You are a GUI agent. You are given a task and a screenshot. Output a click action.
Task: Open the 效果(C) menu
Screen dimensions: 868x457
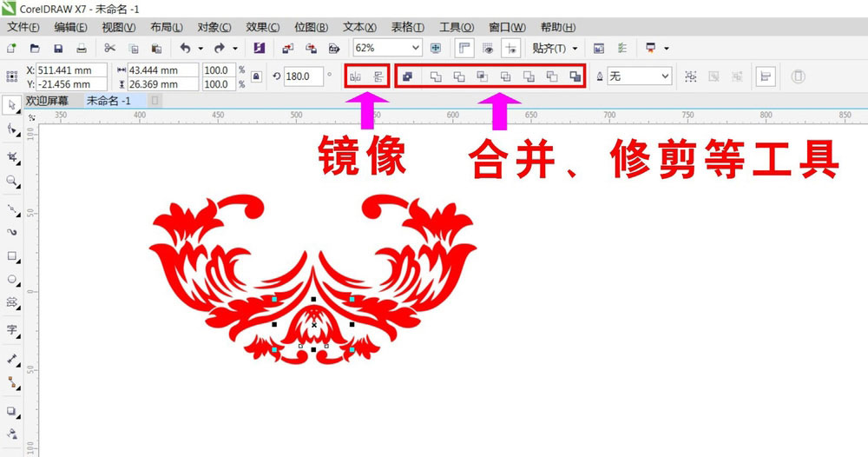(x=262, y=27)
